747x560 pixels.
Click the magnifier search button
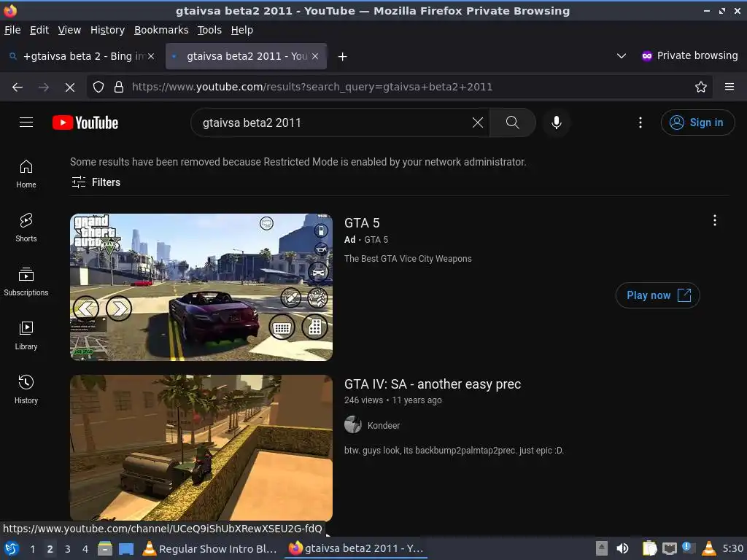(x=513, y=122)
